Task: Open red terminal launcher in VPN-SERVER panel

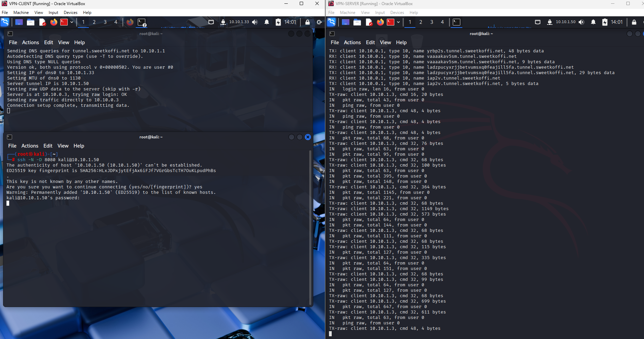Action: click(391, 22)
